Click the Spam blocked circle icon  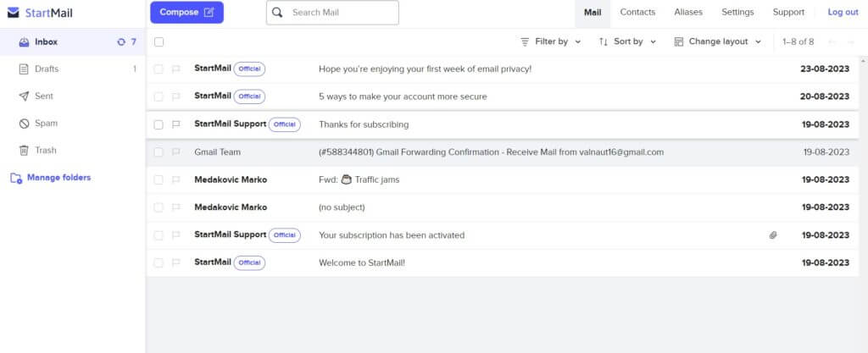pos(24,124)
